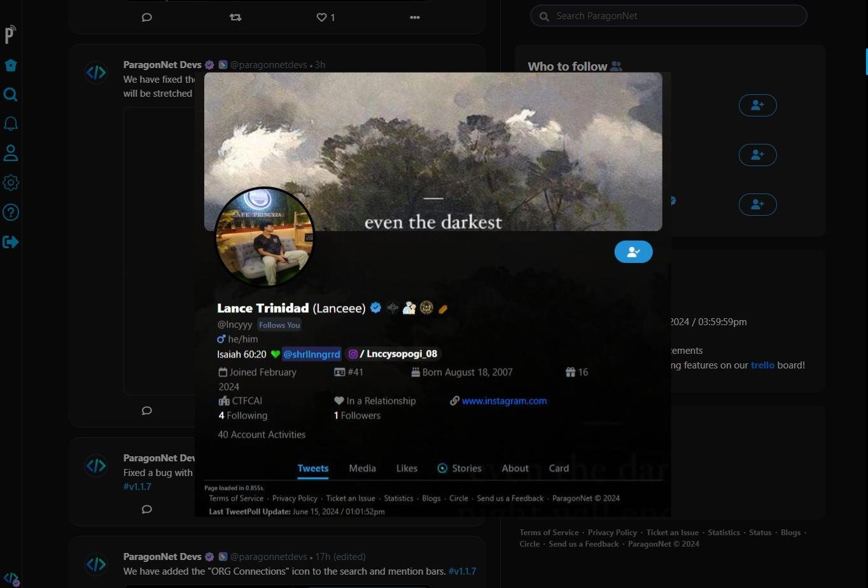
Task: Open the search icon in left sidebar
Action: point(11,95)
